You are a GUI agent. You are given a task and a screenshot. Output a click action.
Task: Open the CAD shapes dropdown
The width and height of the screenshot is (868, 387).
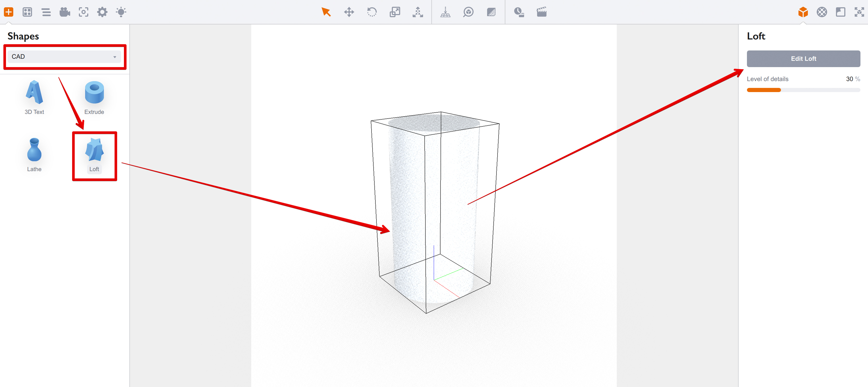pyautogui.click(x=64, y=56)
